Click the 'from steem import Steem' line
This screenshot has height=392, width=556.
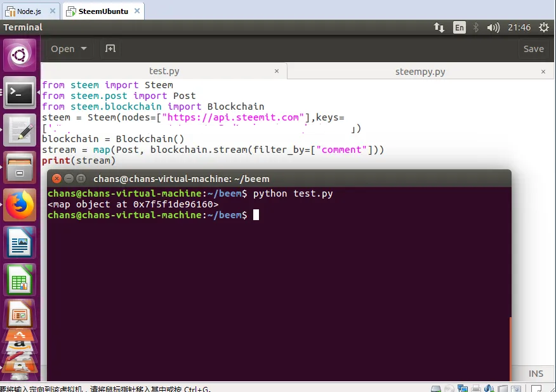pos(107,85)
